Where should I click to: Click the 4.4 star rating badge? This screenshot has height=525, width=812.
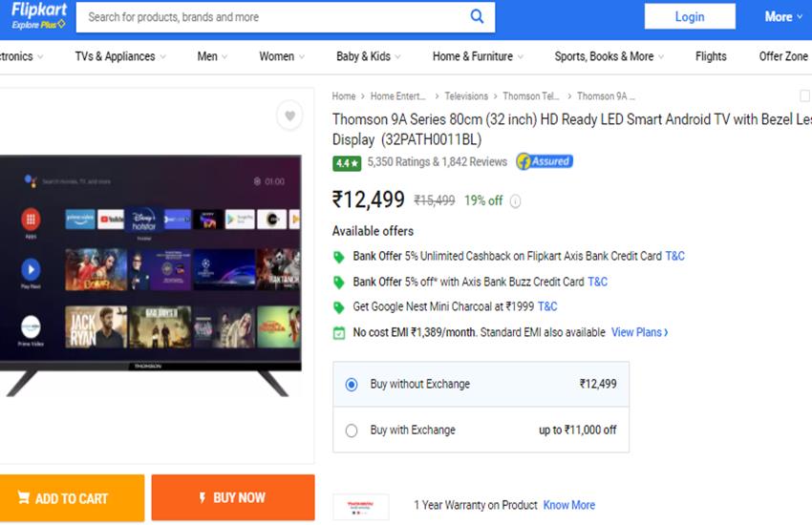346,163
